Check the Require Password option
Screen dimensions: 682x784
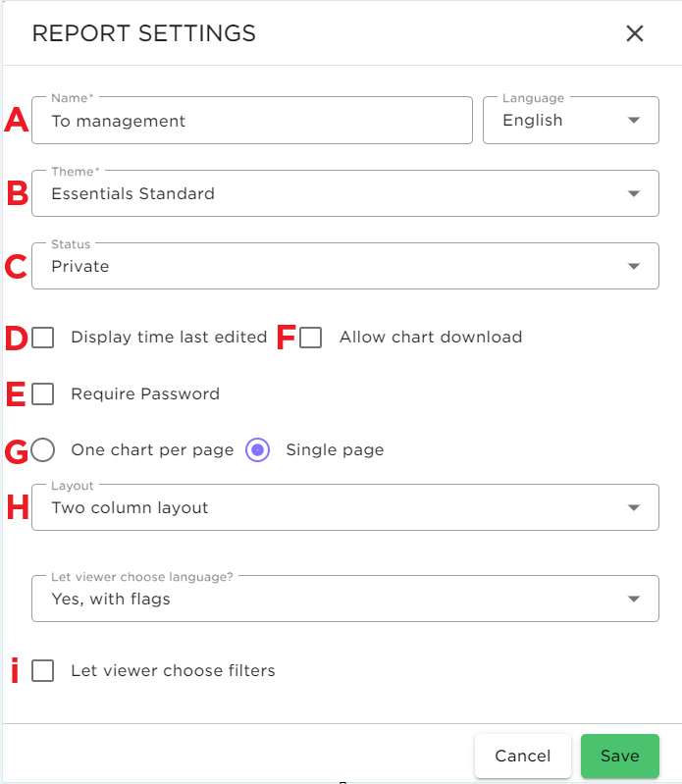42,394
